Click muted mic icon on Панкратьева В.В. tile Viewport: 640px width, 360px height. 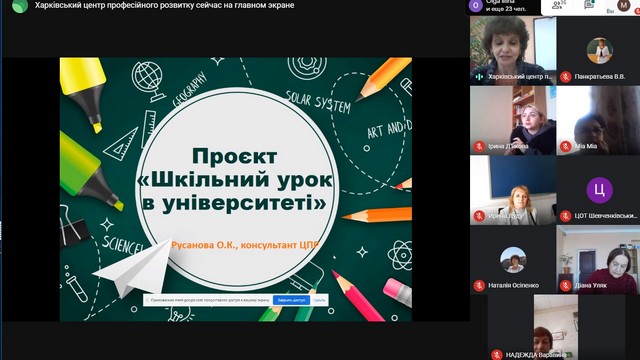point(565,77)
